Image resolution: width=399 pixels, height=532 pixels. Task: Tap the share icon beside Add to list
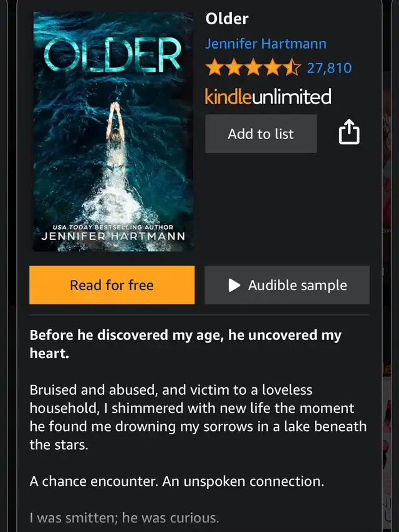(349, 132)
